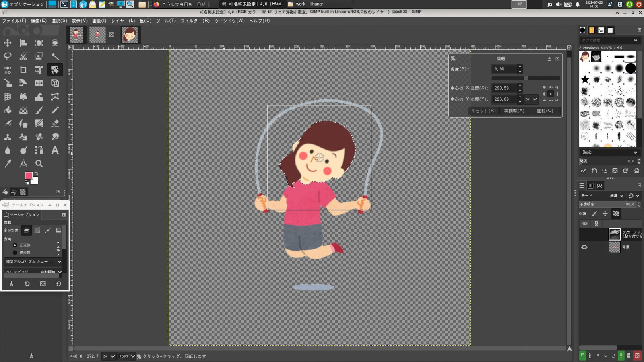Click the リセット(R) button
The height and width of the screenshot is (362, 644).
coord(483,111)
